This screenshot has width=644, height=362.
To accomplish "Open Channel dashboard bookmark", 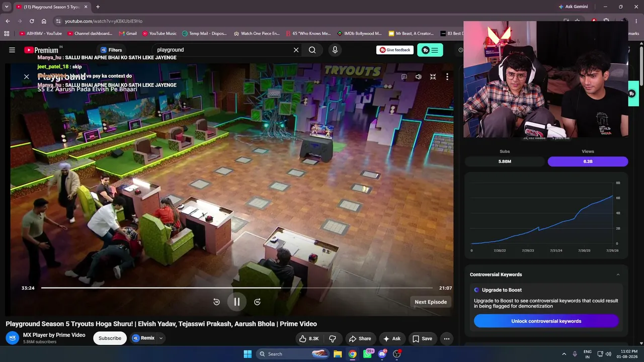I will 90,34.
